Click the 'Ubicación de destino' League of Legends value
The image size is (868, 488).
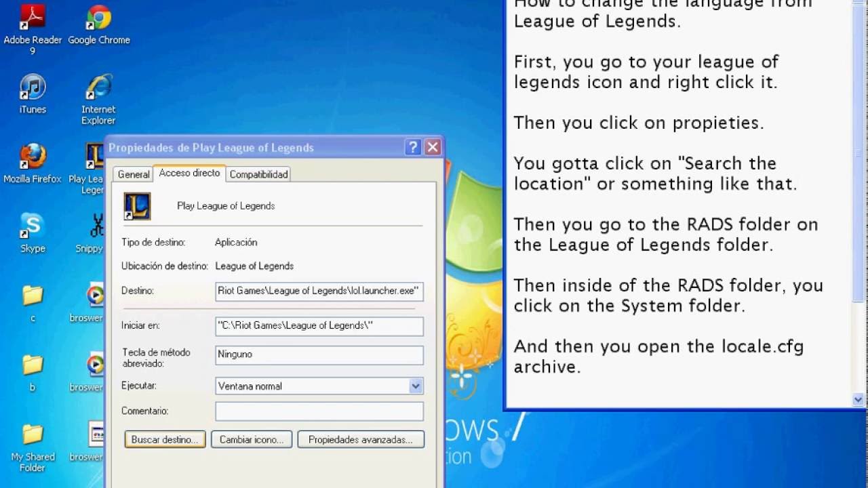(254, 266)
